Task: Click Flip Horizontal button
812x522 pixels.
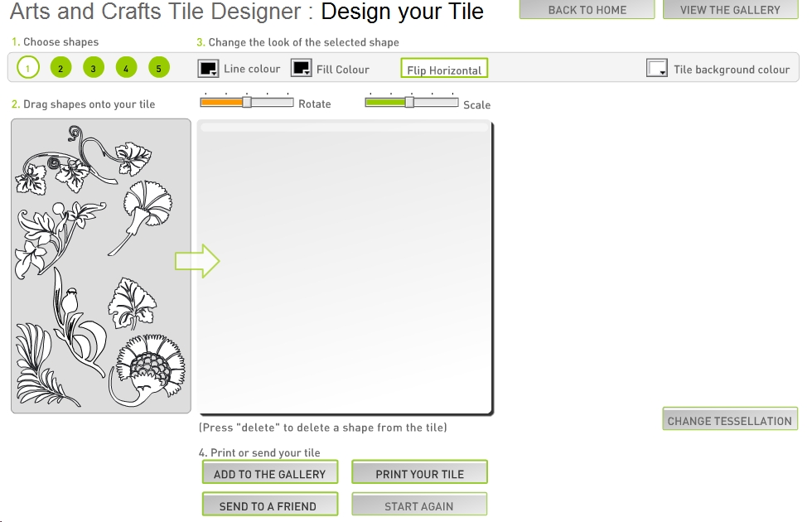Action: tap(444, 69)
